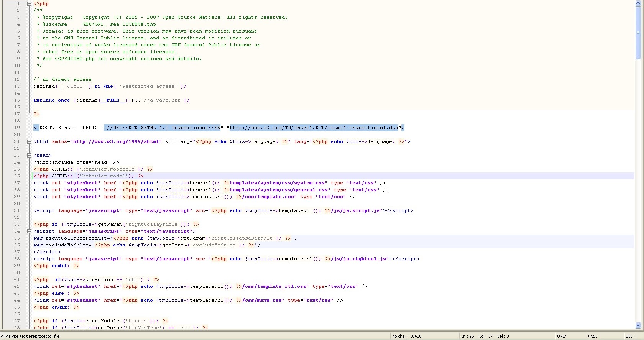The image size is (644, 340).
Task: Click "templates/system/css/system.css" path
Action: pyautogui.click(x=277, y=183)
